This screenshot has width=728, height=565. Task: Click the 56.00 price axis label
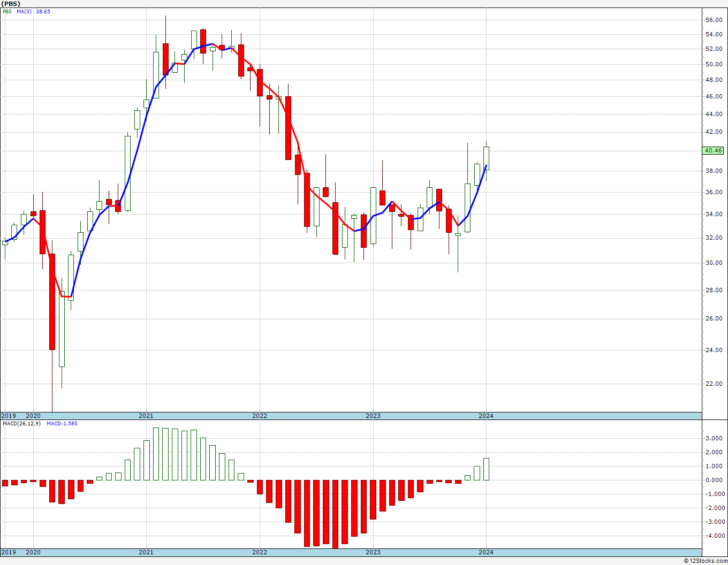tap(714, 20)
